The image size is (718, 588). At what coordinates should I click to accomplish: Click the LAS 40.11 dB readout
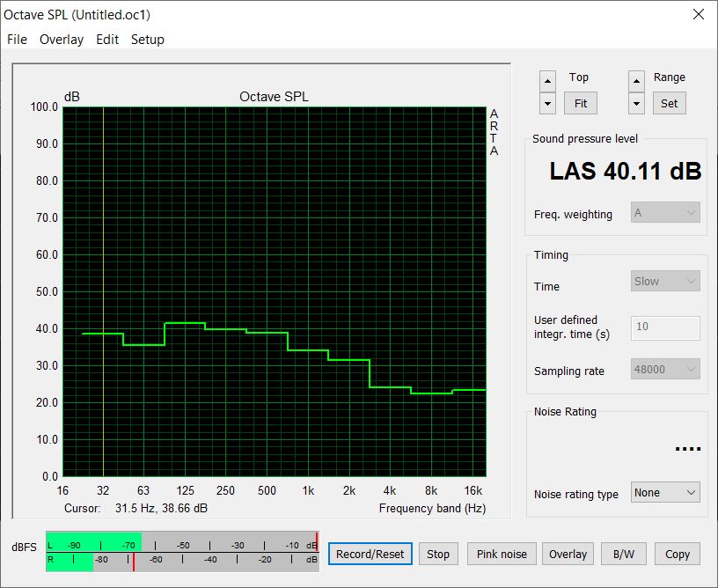click(x=625, y=171)
